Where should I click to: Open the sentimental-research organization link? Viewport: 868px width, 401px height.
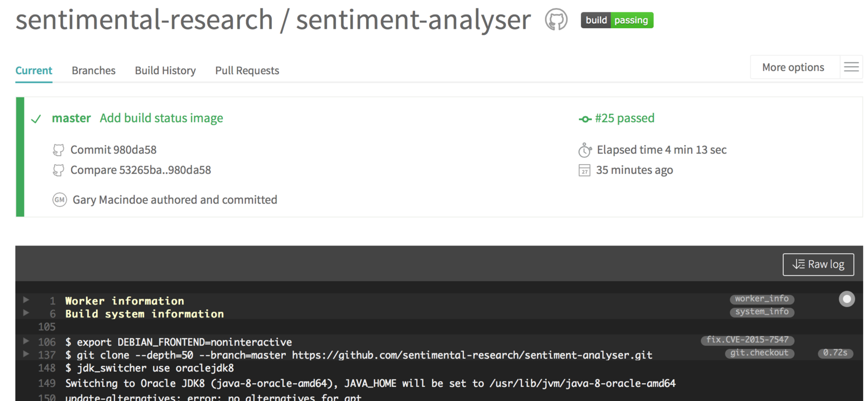coord(144,20)
